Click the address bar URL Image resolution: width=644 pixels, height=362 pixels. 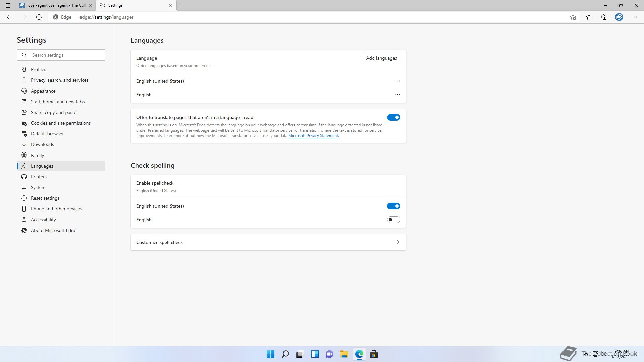click(107, 17)
